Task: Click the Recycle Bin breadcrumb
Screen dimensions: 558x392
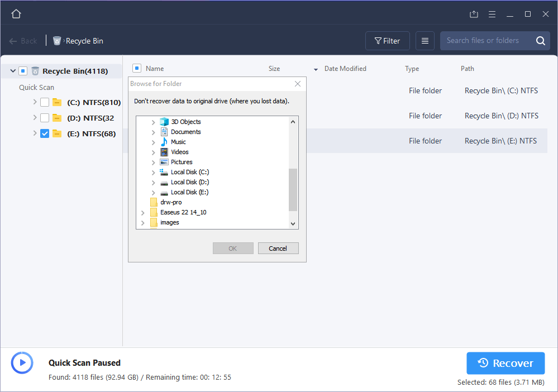Action: click(84, 41)
